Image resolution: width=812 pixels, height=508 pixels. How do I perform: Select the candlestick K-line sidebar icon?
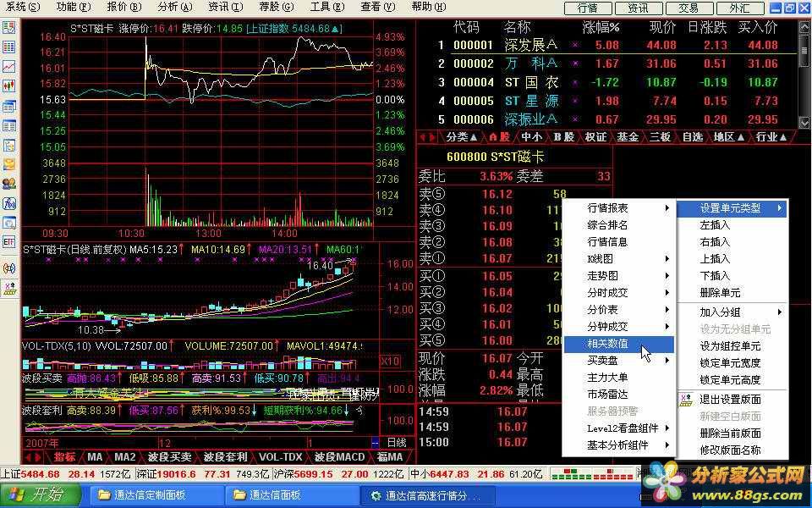[8, 86]
